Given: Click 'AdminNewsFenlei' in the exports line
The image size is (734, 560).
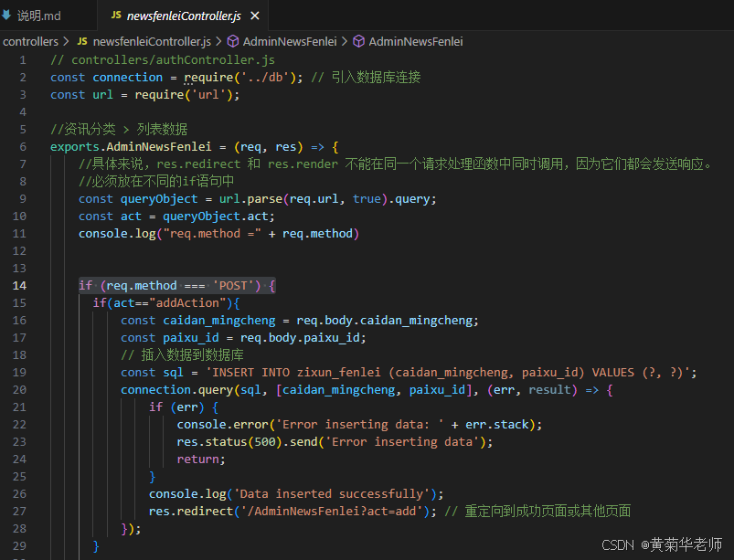Looking at the screenshot, I should (159, 146).
